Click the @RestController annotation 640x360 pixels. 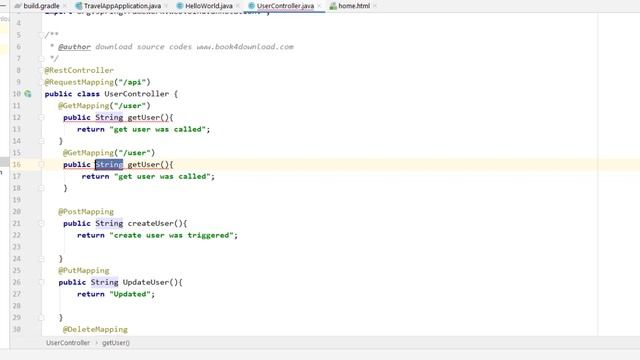click(79, 70)
